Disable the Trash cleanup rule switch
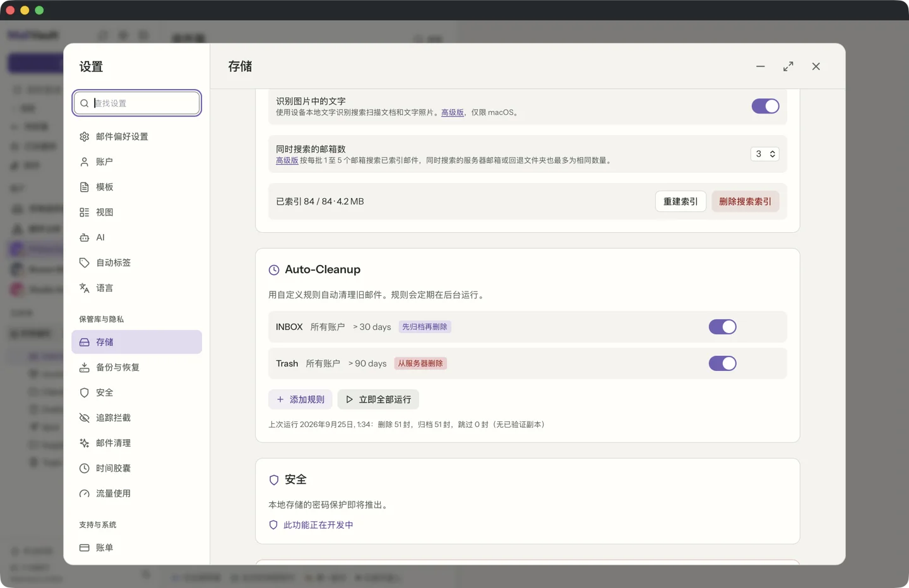Viewport: 909px width, 588px height. pyautogui.click(x=723, y=363)
